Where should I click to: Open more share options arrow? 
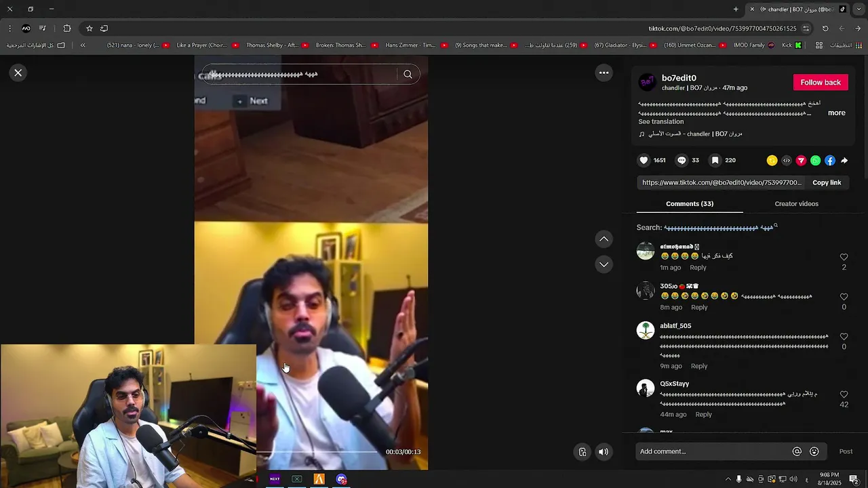tap(844, 161)
